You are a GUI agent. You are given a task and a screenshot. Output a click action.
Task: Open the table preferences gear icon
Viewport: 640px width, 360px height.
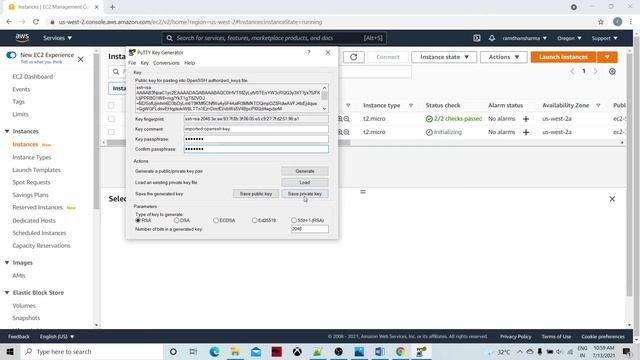coord(612,71)
